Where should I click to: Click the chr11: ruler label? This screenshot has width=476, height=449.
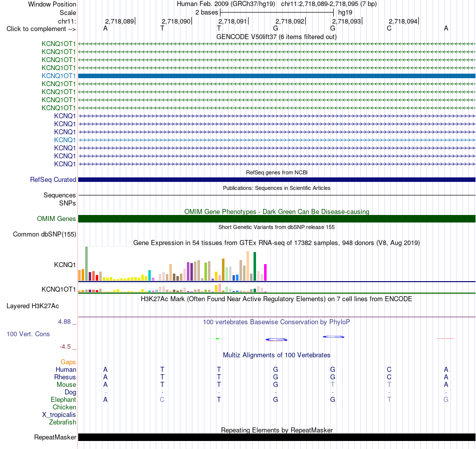(67, 21)
